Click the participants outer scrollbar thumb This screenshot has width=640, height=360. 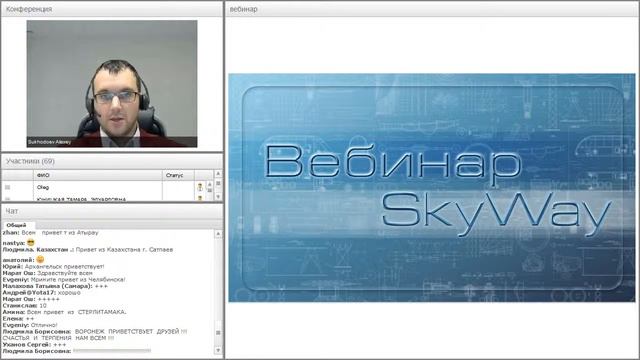tap(218, 183)
